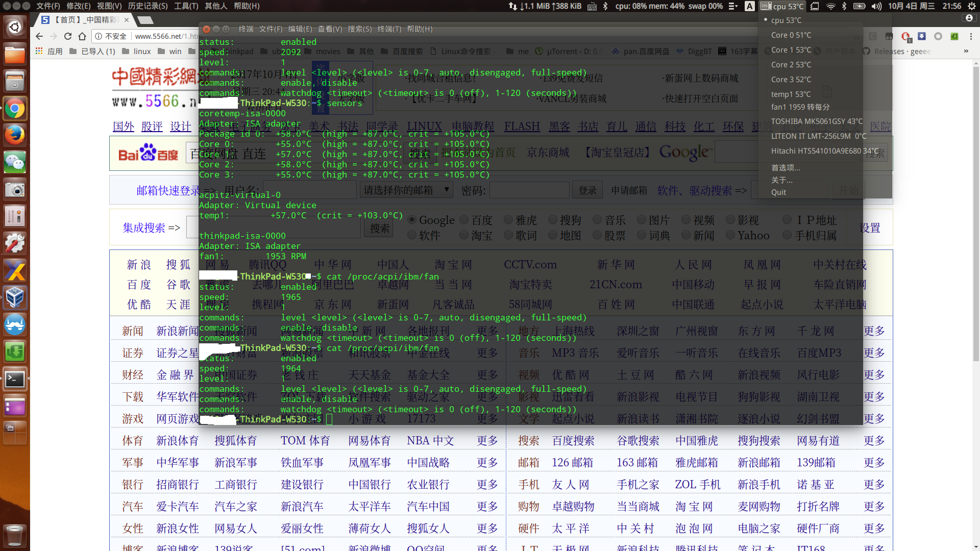Click the 密码 password input field
This screenshot has height=551, width=980.
pyautogui.click(x=529, y=190)
